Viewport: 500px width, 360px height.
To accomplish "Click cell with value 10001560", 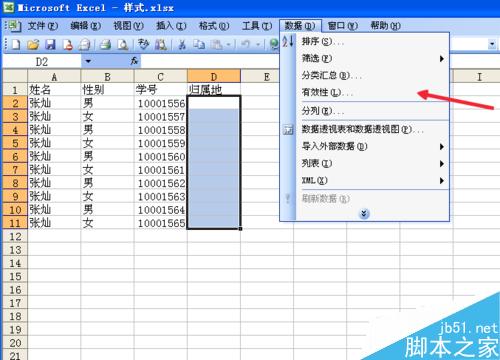I will tap(161, 156).
